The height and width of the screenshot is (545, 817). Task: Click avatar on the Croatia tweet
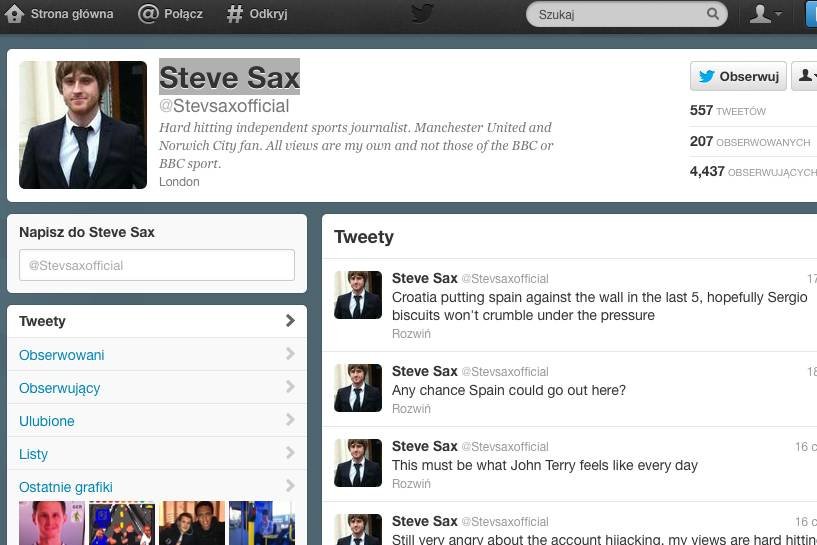coord(358,295)
